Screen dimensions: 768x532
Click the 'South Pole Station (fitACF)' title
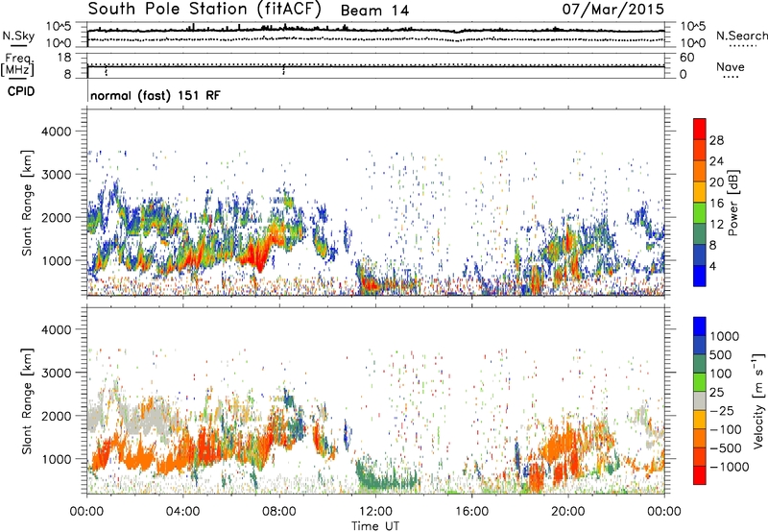(x=204, y=10)
